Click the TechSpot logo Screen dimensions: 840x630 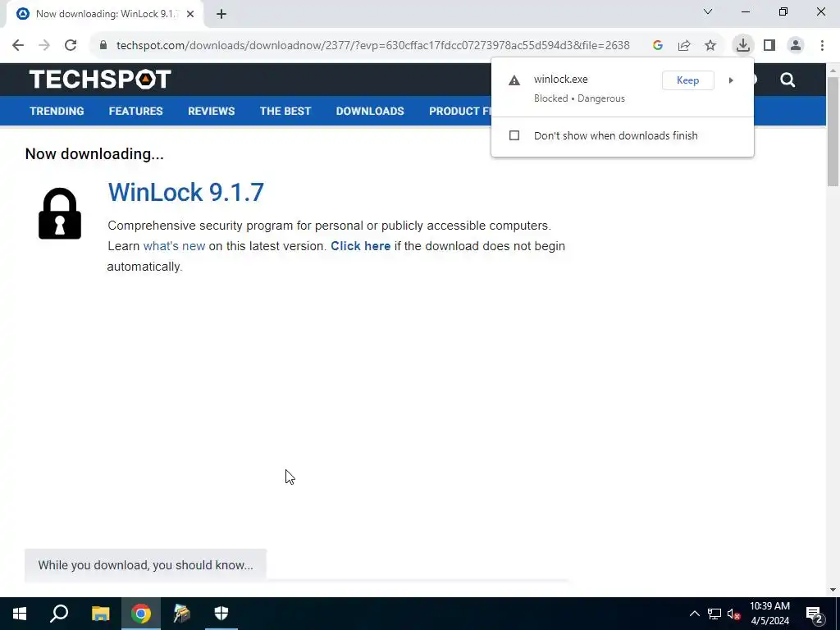pos(100,80)
